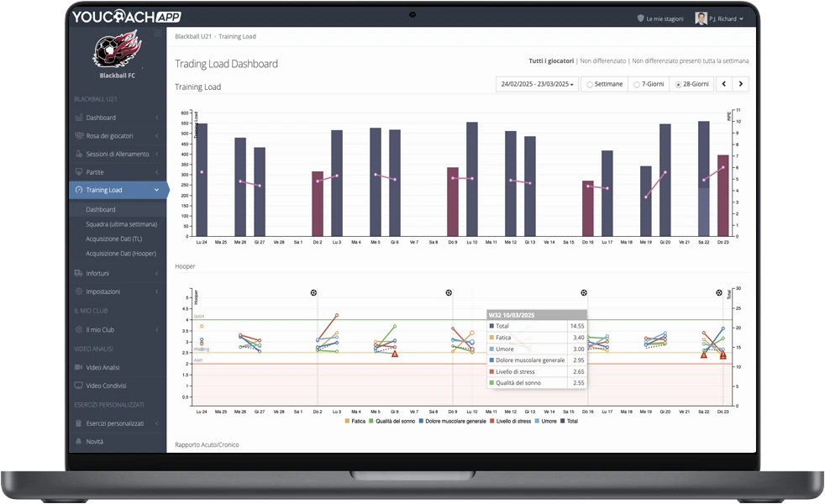Viewport: 825px width, 504px height.
Task: Click the P.J. Richard profile avatar
Action: (701, 18)
